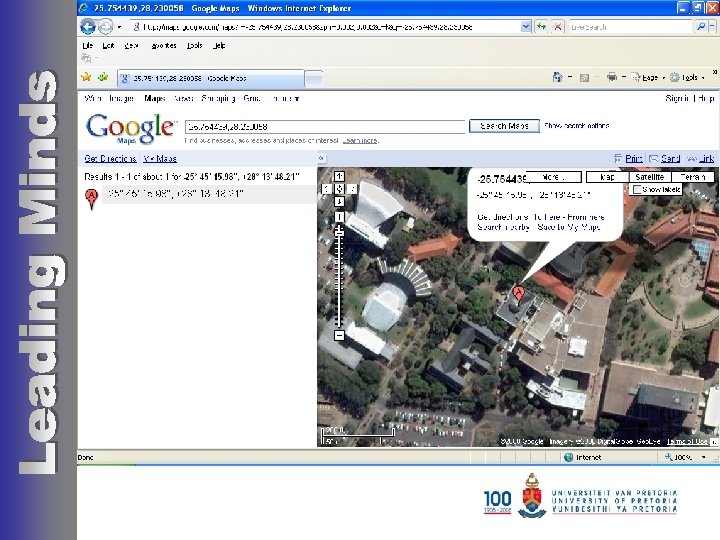720x540 pixels.
Task: Click the search magnifier icon
Action: [701, 27]
